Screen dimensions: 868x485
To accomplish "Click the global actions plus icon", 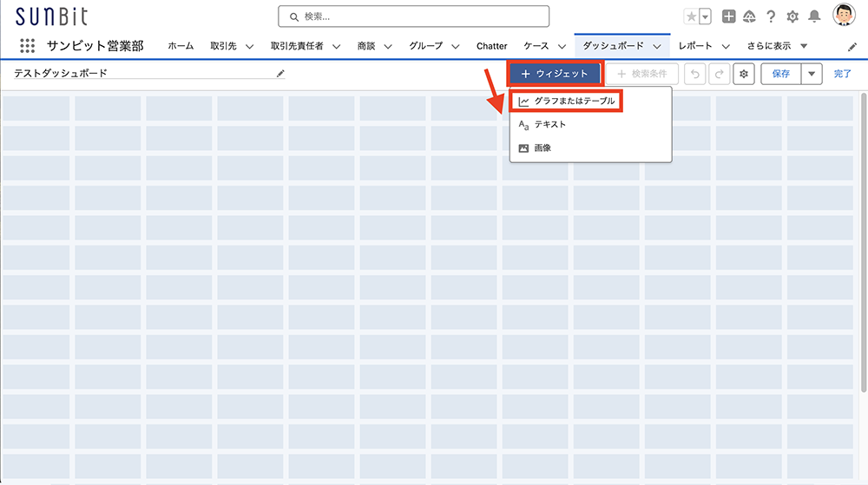I will tap(728, 16).
